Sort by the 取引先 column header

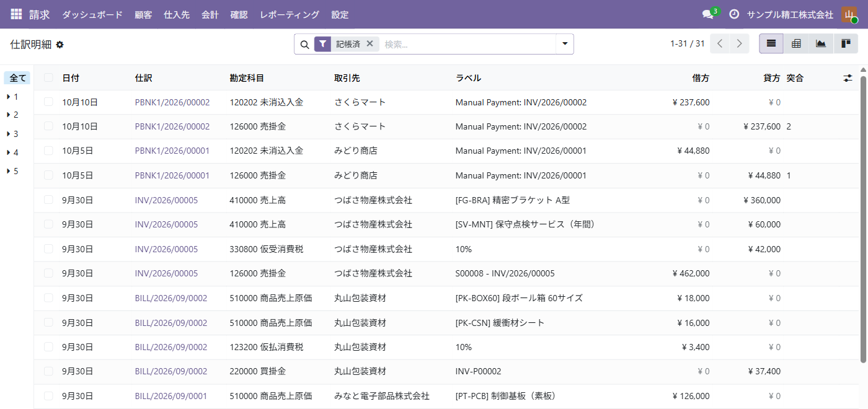click(x=347, y=78)
